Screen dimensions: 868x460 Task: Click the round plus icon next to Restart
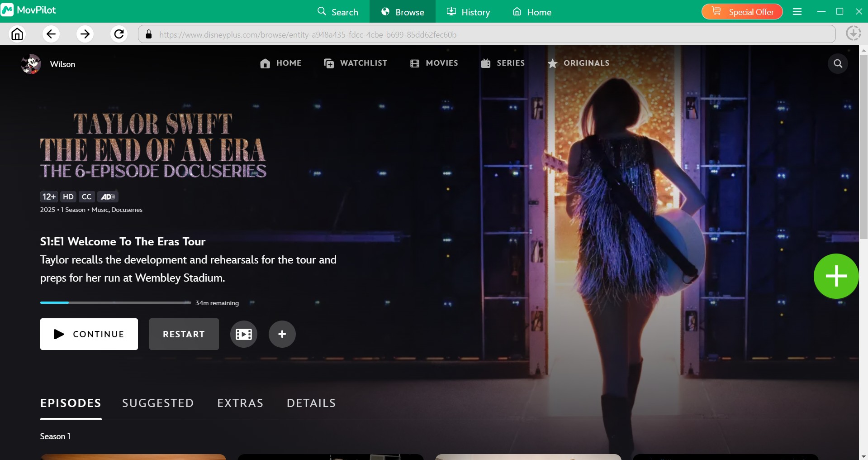tap(282, 334)
